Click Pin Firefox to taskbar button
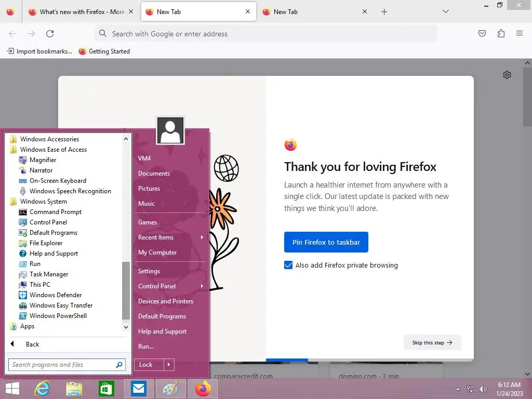The height and width of the screenshot is (399, 532). click(326, 242)
